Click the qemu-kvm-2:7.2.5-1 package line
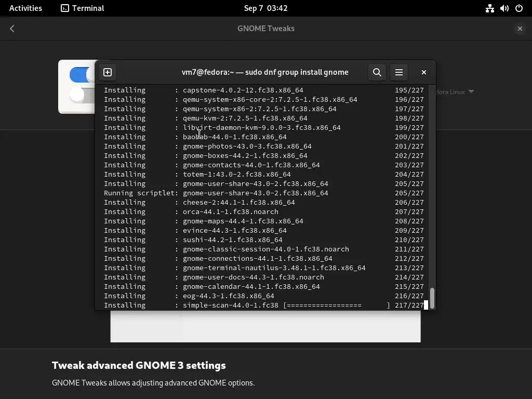532x399 pixels. coord(263,118)
